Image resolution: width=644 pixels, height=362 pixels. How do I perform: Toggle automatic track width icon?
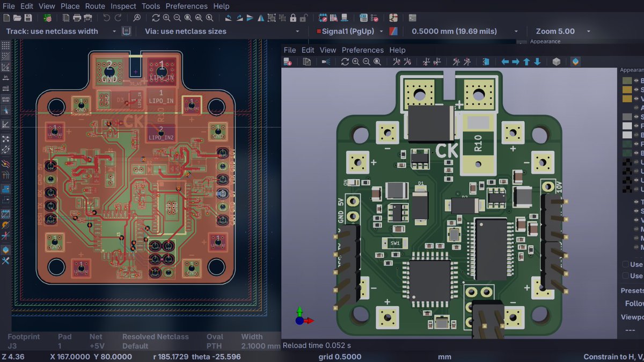(x=126, y=31)
